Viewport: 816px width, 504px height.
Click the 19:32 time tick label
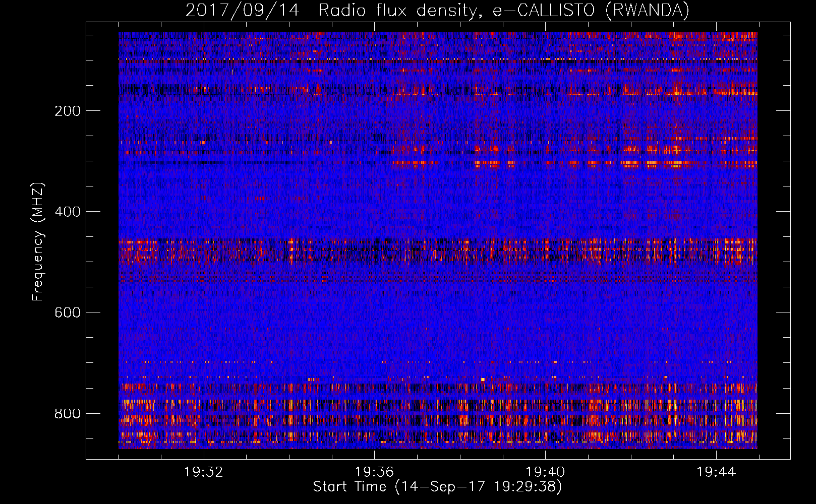click(x=204, y=472)
